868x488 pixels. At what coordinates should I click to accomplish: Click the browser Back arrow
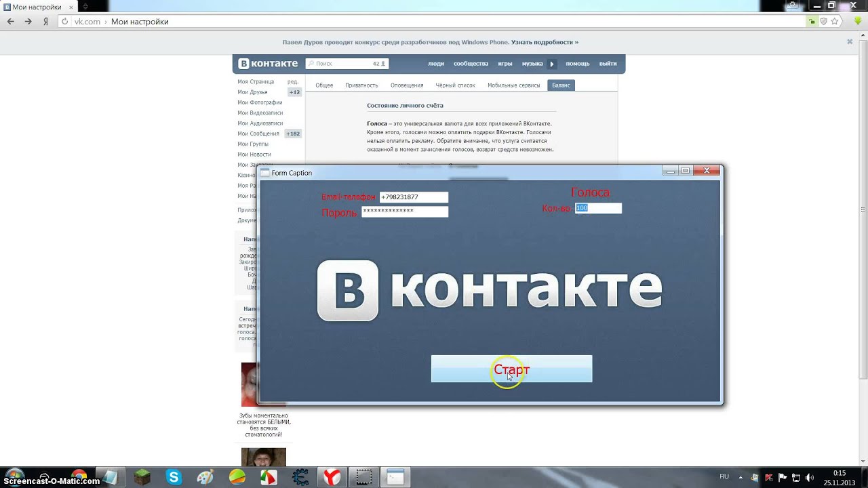coord(11,22)
